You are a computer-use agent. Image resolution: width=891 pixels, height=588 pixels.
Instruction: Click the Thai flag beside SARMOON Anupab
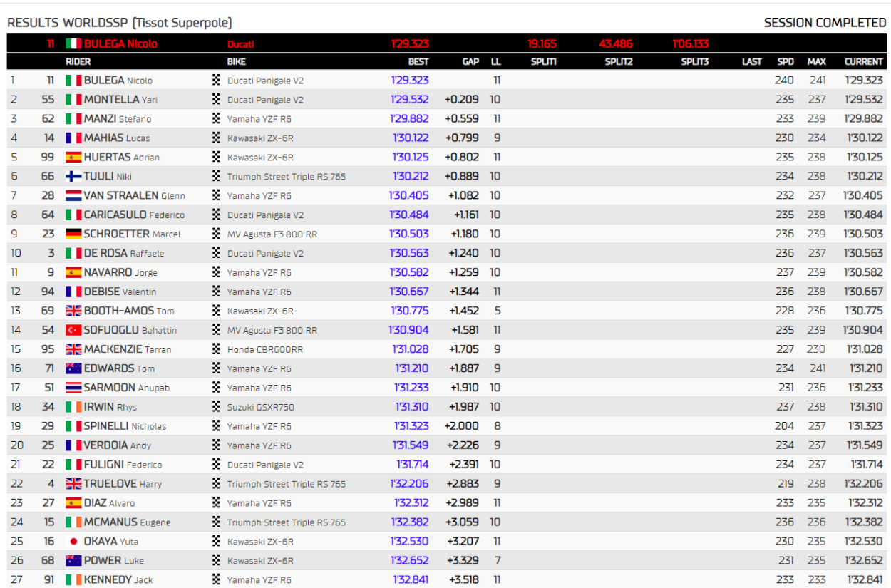point(73,388)
